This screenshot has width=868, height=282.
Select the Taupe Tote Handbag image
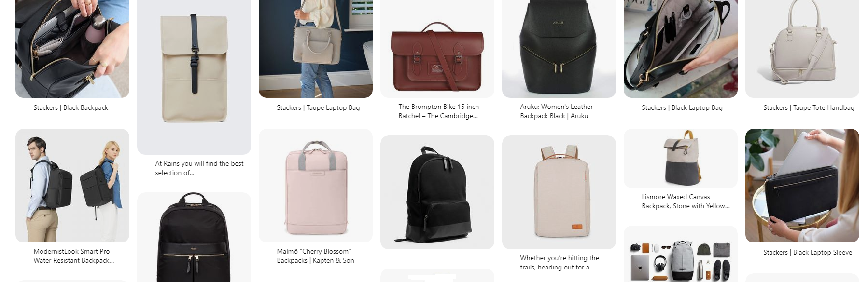[x=802, y=49]
